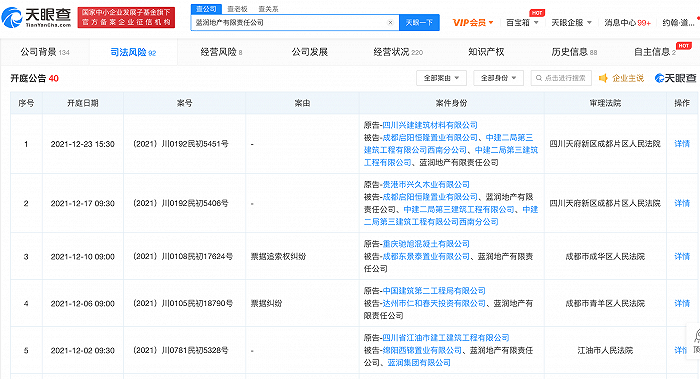
Task: Switch to the 司法风险 tab
Action: point(133,52)
